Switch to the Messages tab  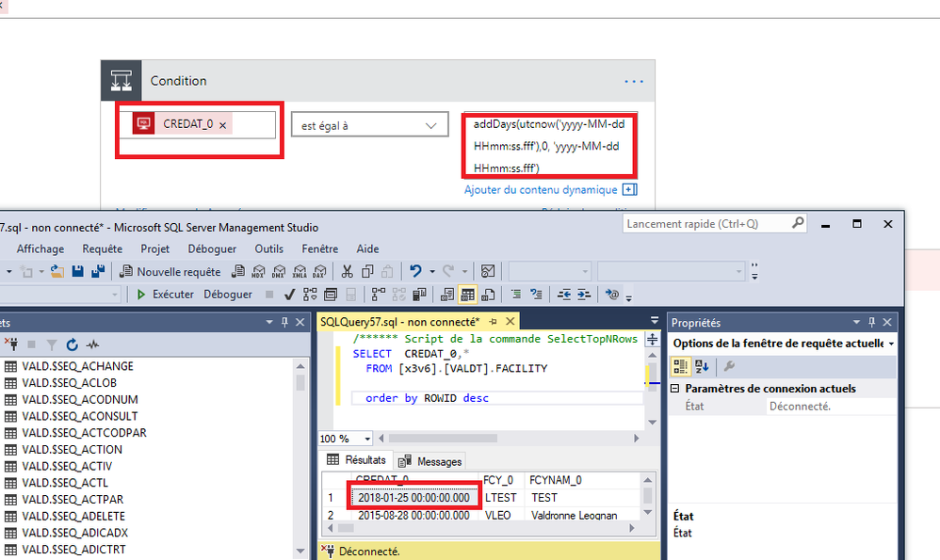(430, 461)
